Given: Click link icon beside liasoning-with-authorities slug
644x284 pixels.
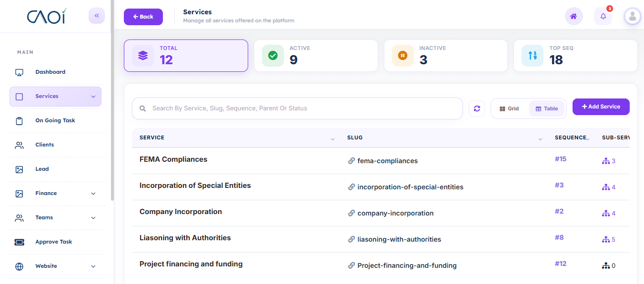Looking at the screenshot, I should pyautogui.click(x=352, y=239).
